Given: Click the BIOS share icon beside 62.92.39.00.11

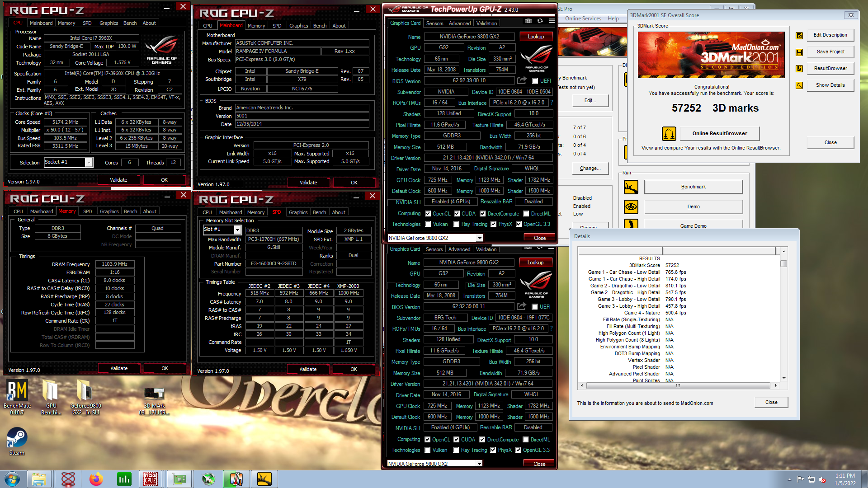Looking at the screenshot, I should click(x=521, y=306).
